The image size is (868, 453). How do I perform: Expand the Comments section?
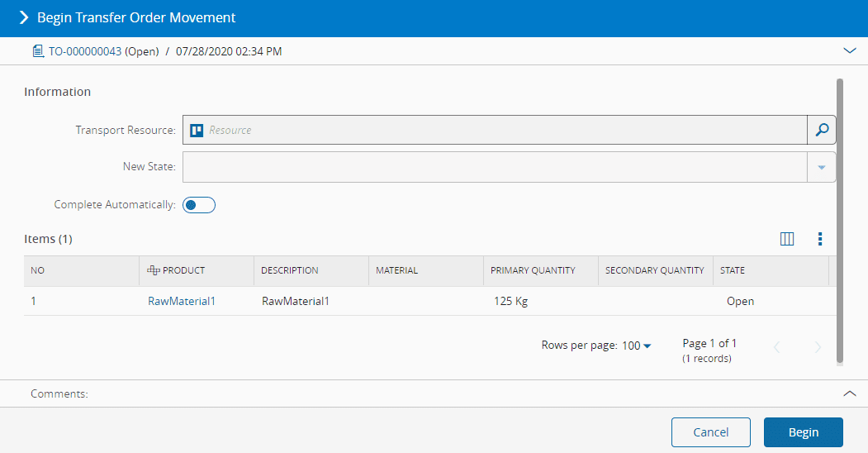pos(850,393)
